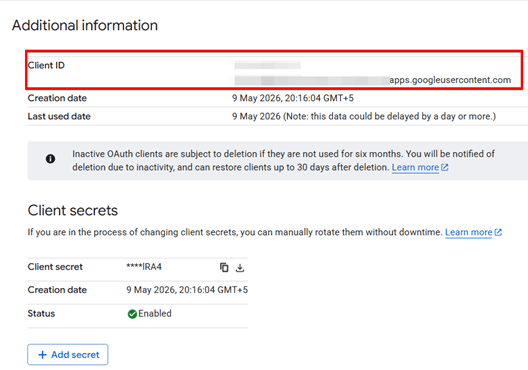The image size is (528, 370).
Task: Copy the client secret to clipboard
Action: [x=224, y=267]
